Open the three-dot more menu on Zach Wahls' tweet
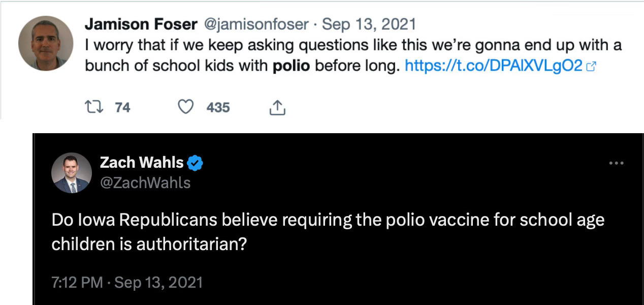 point(616,164)
